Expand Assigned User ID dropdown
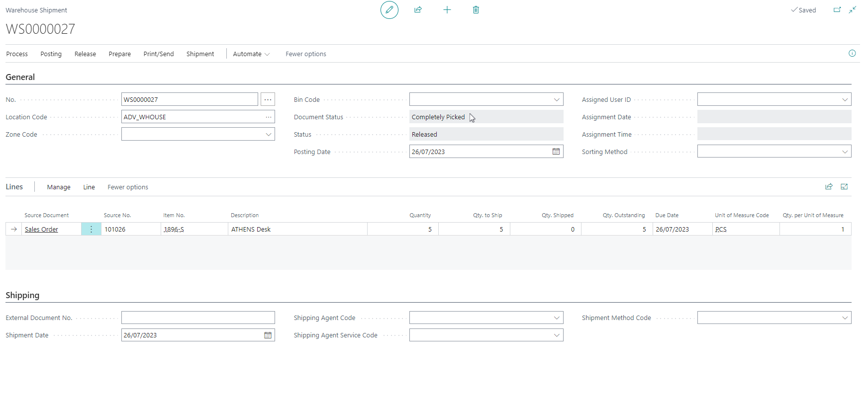 [845, 99]
